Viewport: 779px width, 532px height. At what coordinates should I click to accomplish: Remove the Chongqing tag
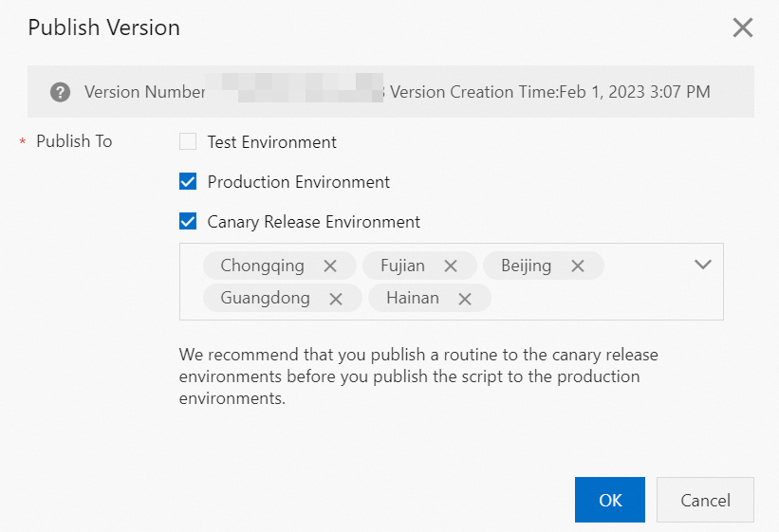pos(330,266)
